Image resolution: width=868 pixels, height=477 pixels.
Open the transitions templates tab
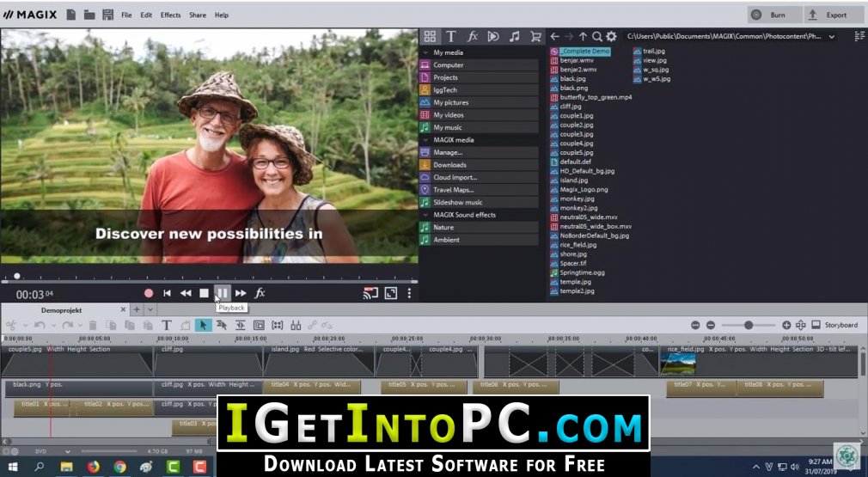[x=493, y=36]
